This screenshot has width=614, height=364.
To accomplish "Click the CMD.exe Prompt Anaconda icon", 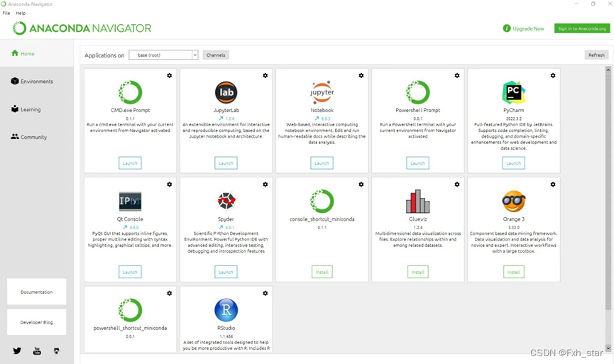I will coord(130,92).
